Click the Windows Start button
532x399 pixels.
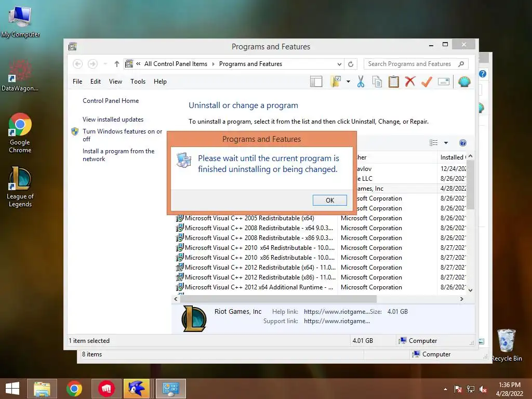point(12,389)
